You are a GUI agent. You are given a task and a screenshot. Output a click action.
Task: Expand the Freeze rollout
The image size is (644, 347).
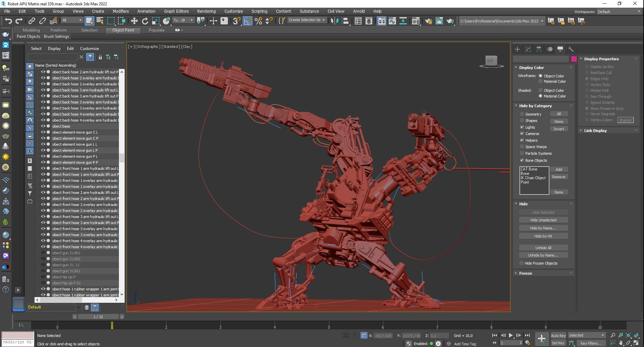point(525,273)
